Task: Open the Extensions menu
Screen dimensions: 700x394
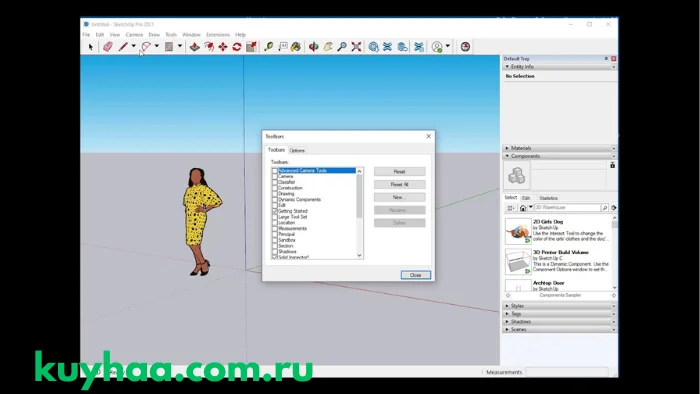Action: 218,35
